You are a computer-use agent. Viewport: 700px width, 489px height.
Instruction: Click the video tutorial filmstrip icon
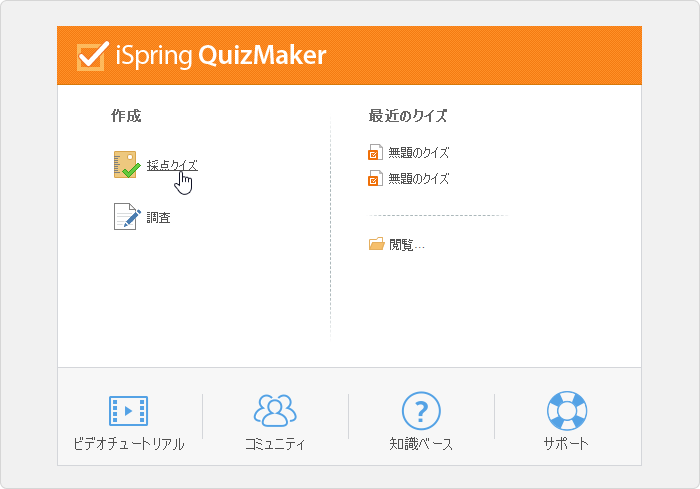(x=129, y=410)
